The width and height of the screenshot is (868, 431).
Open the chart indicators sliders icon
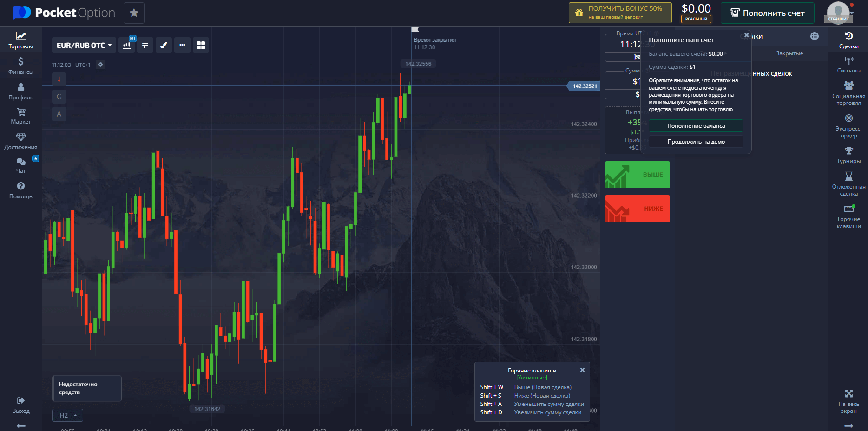pos(145,45)
